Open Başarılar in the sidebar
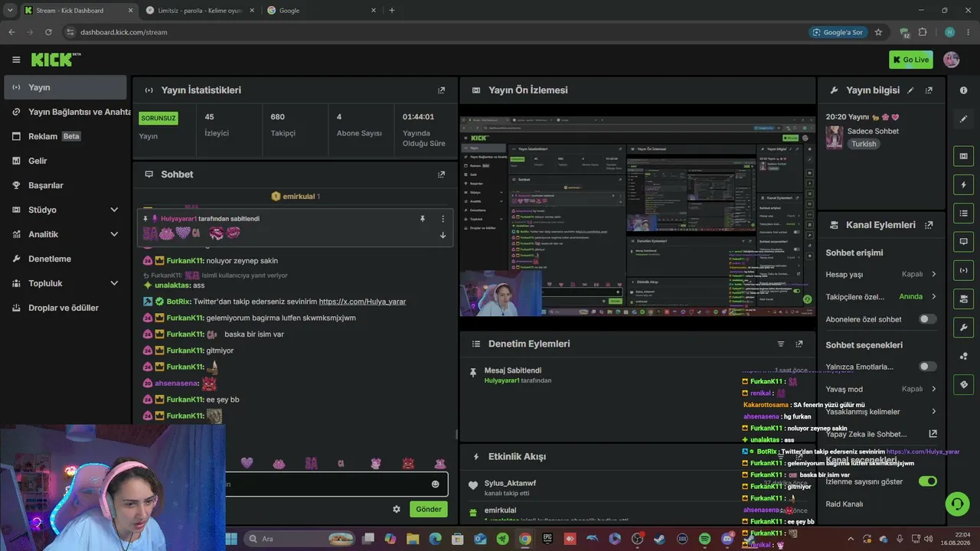 [x=65, y=185]
